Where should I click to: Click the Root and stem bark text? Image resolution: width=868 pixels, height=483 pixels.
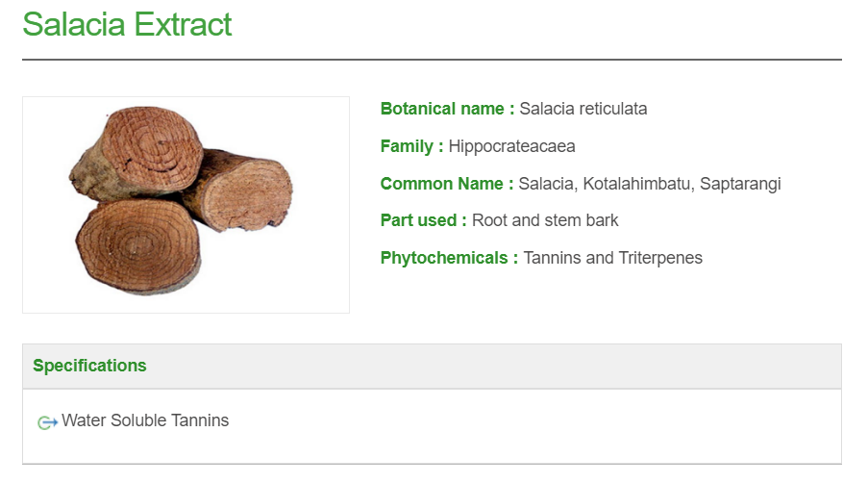[x=545, y=220]
